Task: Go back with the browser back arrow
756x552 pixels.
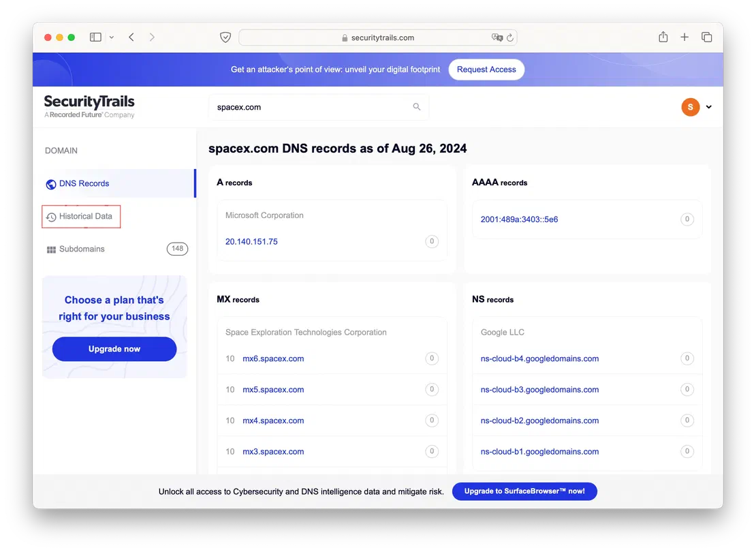Action: point(131,37)
